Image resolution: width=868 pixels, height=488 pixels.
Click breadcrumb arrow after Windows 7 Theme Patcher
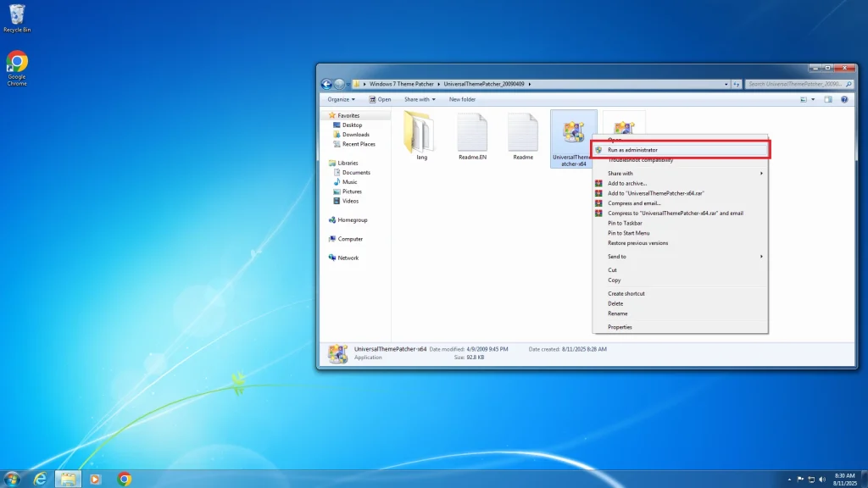[x=438, y=84]
